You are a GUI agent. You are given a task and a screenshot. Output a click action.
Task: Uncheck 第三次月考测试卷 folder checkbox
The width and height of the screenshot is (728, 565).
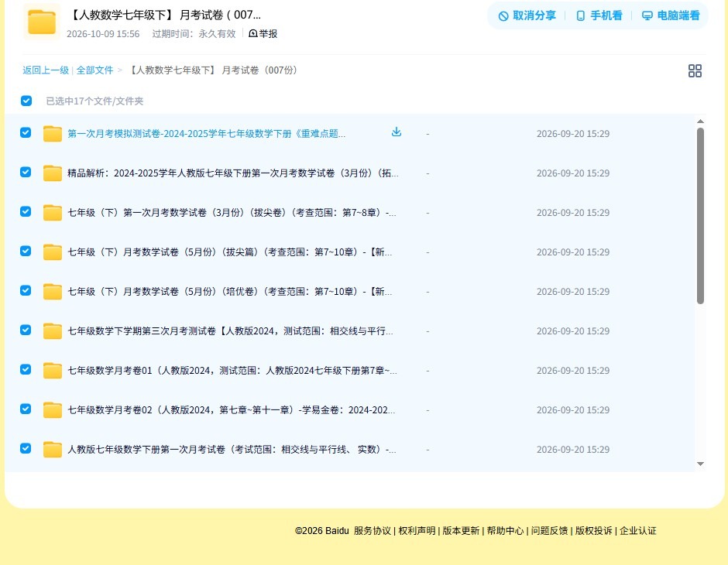26,330
